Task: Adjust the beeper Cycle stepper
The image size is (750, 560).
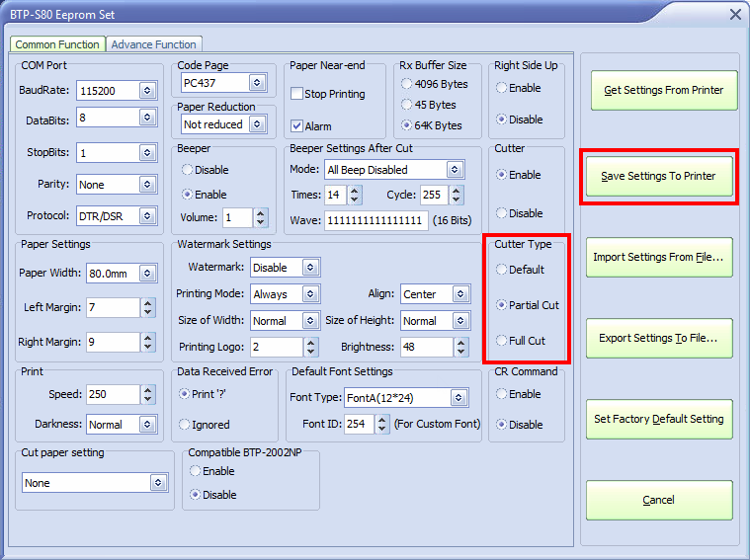Action: point(456,195)
